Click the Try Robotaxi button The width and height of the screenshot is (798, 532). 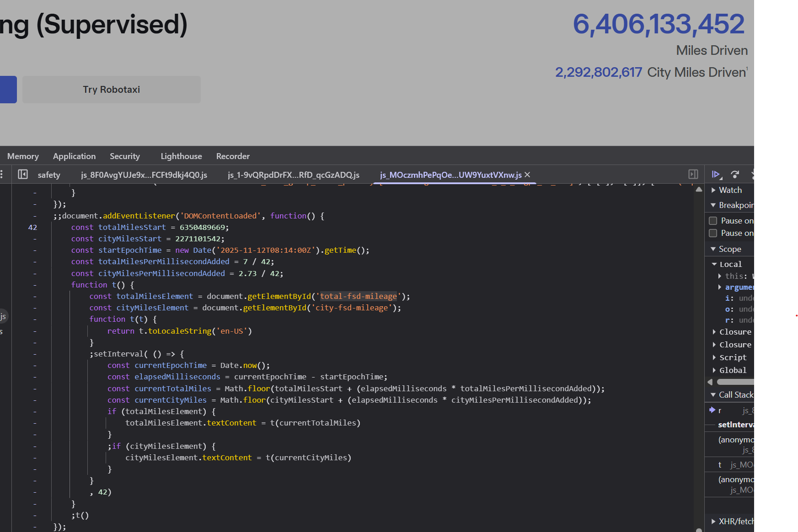[x=111, y=90]
